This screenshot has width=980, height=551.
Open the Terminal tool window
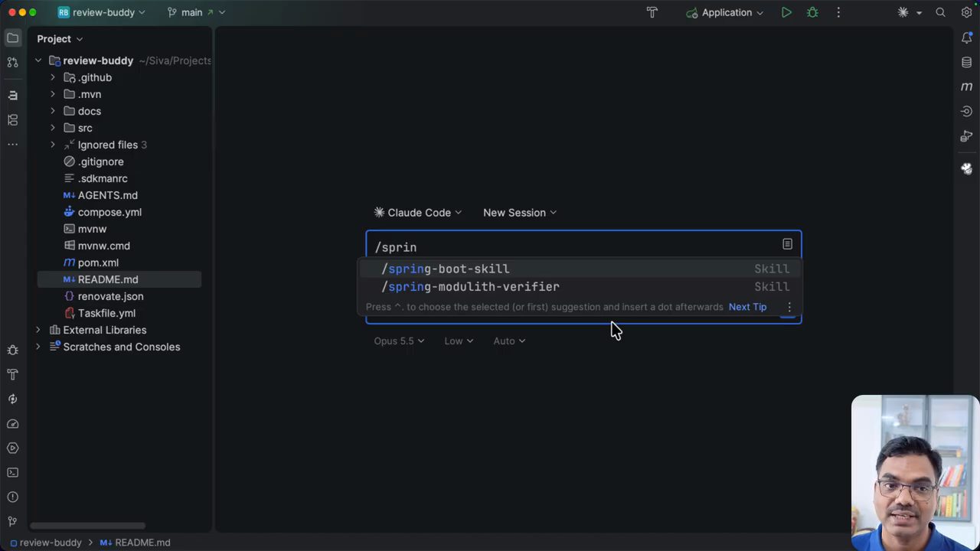point(12,472)
